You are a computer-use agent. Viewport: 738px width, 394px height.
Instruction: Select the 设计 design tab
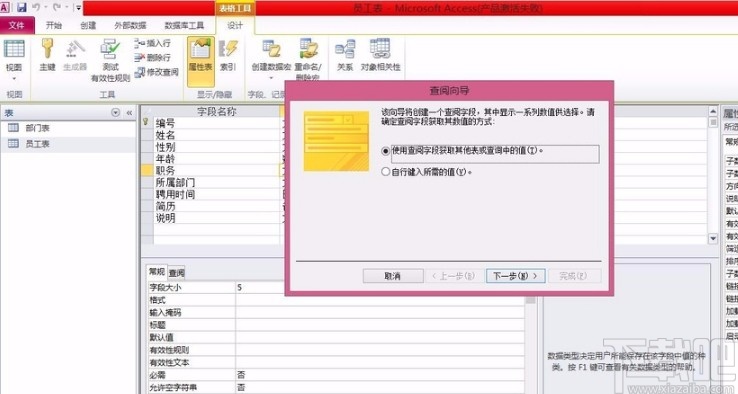point(235,25)
